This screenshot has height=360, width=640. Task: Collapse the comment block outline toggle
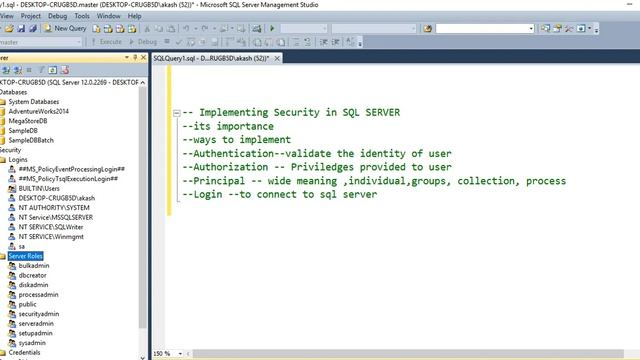pyautogui.click(x=176, y=113)
